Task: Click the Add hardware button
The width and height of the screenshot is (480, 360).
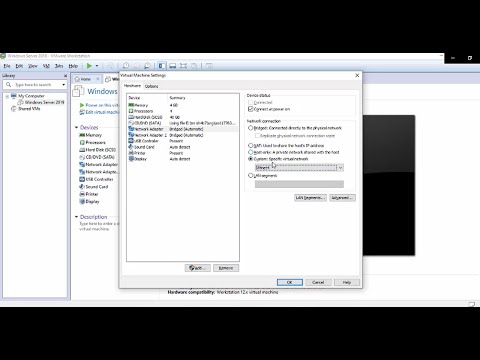Action: tap(198, 268)
